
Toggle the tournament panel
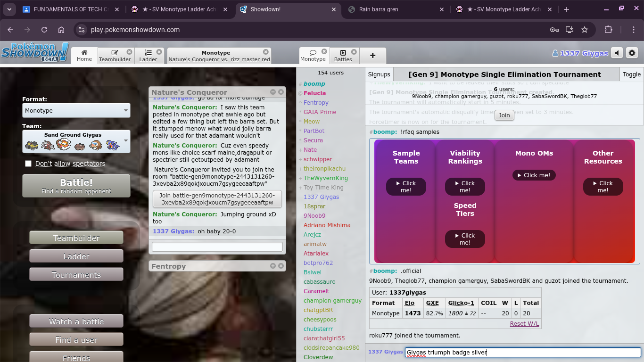pos(631,74)
